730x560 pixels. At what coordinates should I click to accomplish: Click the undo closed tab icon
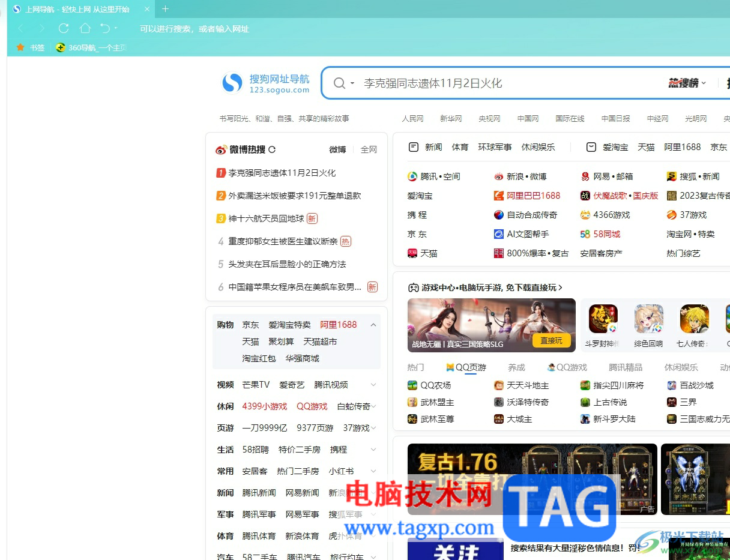pos(105,28)
